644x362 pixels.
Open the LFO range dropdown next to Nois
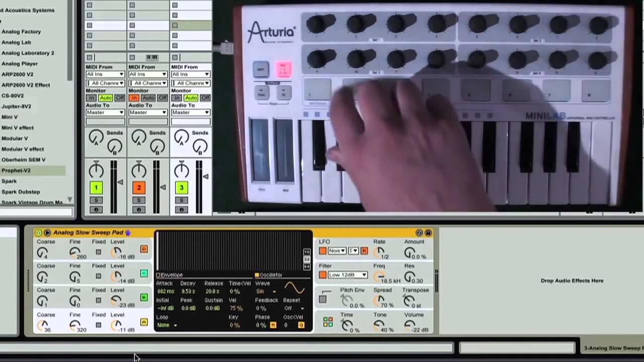pos(353,251)
